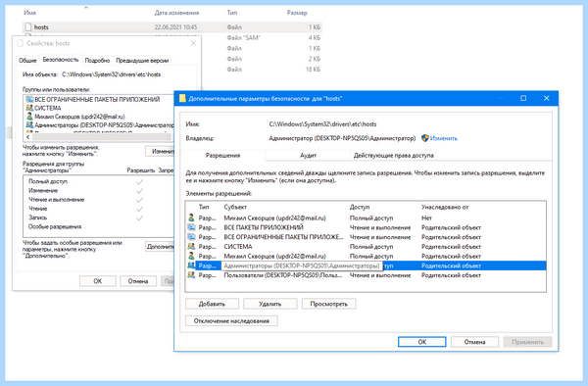Sort permission entries by Тип column
The width and height of the screenshot is (588, 386).
pos(204,207)
